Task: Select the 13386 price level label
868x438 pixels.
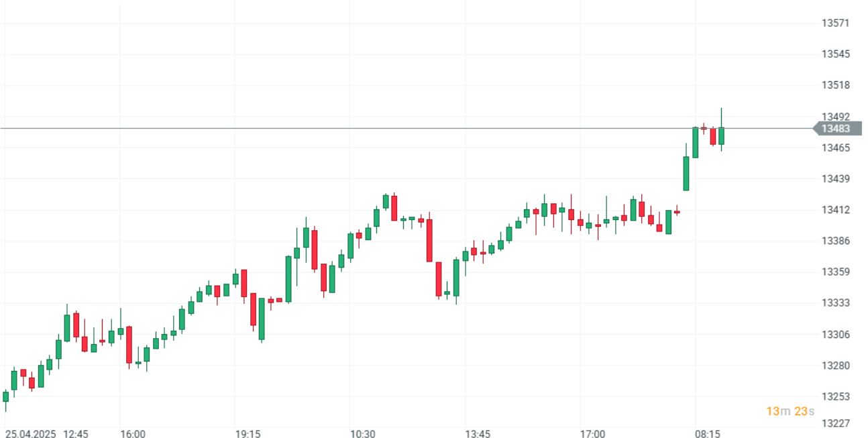Action: coord(835,241)
